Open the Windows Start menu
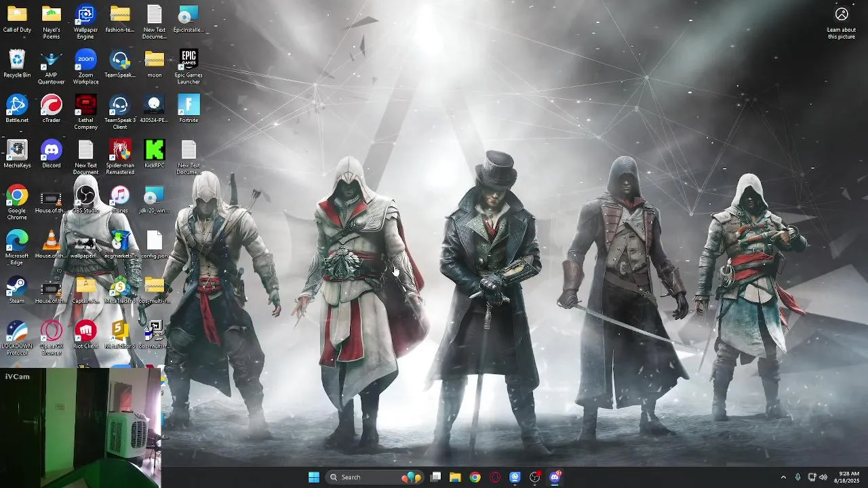 pyautogui.click(x=314, y=477)
